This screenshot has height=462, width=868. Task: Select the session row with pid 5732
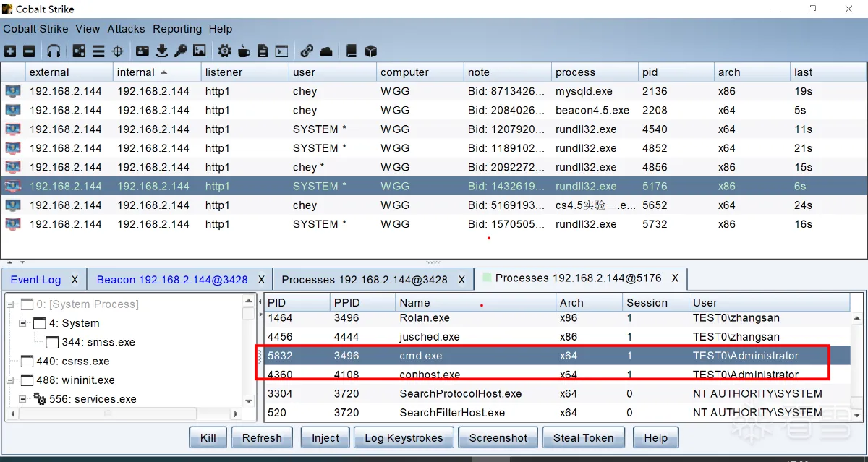click(433, 224)
